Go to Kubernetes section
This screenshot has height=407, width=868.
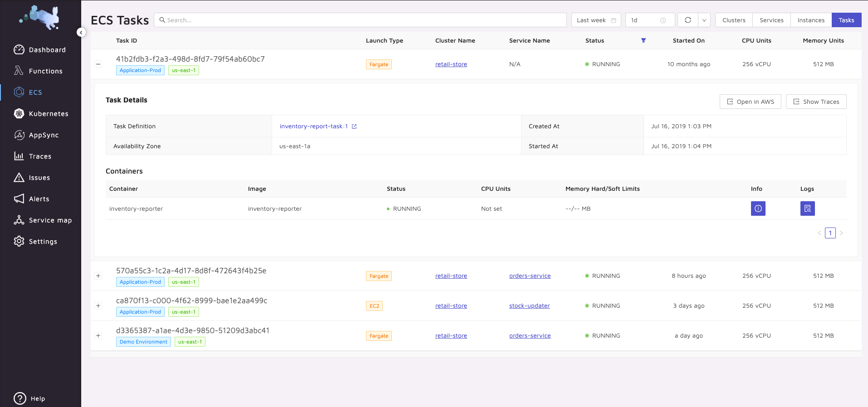41,114
